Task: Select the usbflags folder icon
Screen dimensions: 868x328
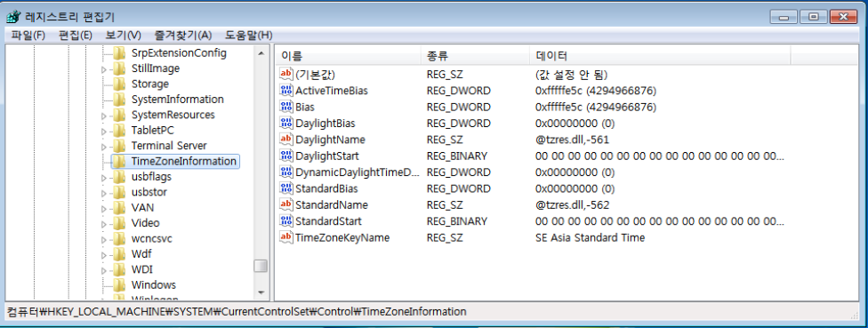Action: point(119,177)
